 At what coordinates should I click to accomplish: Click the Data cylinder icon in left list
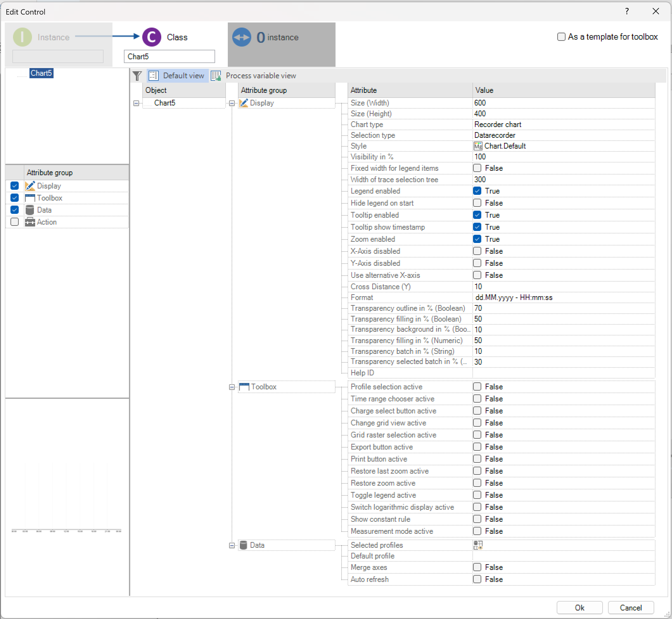click(x=30, y=210)
